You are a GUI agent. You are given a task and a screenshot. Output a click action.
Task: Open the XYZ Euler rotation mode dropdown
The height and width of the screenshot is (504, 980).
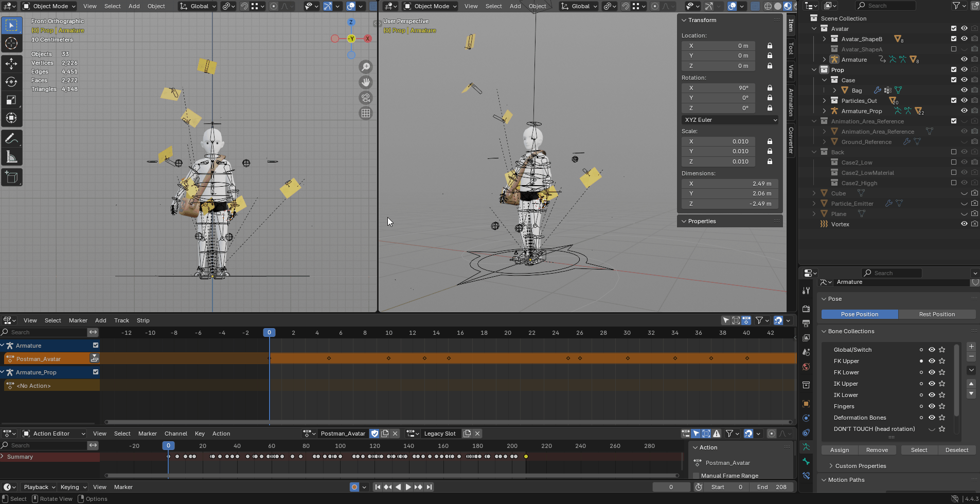click(729, 120)
